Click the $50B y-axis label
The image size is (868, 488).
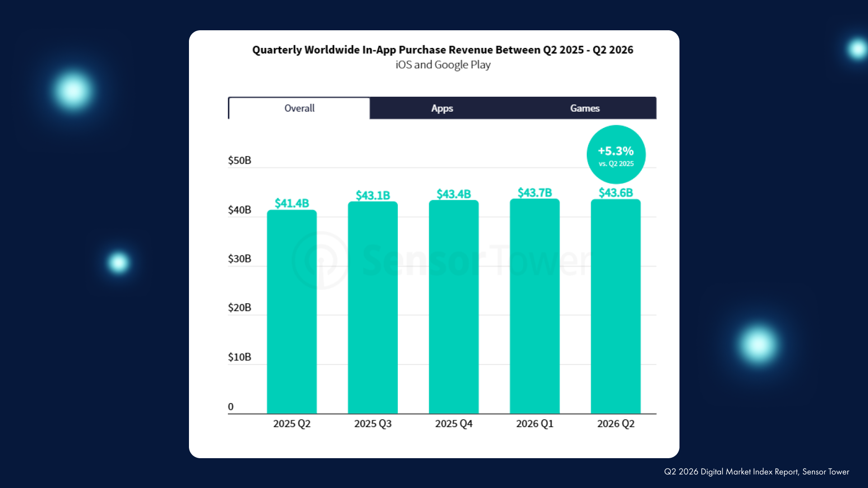pyautogui.click(x=239, y=160)
